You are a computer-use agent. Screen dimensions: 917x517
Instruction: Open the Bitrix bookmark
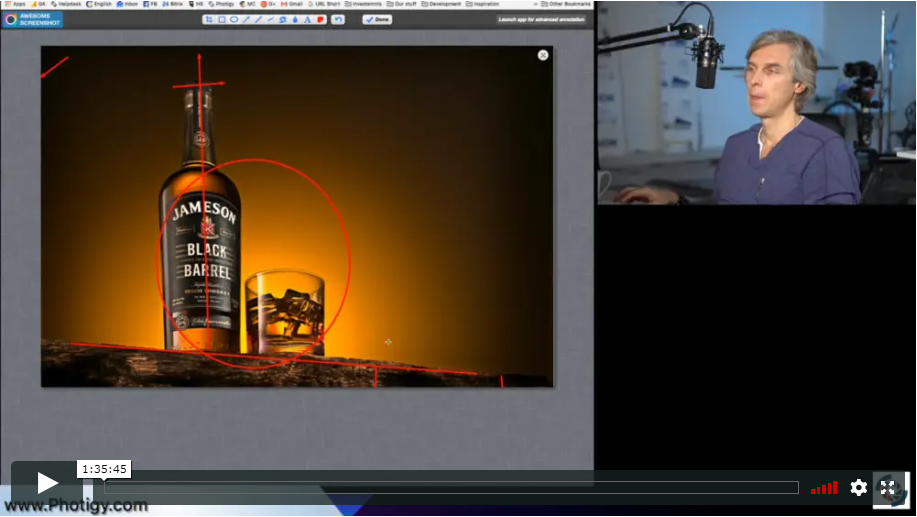(x=173, y=4)
